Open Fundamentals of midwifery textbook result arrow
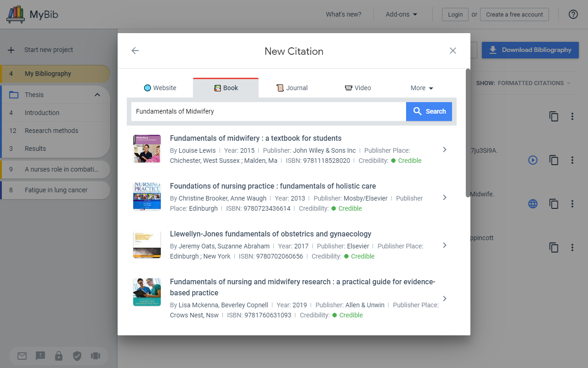Viewport: 588px width, 368px height. [x=445, y=149]
